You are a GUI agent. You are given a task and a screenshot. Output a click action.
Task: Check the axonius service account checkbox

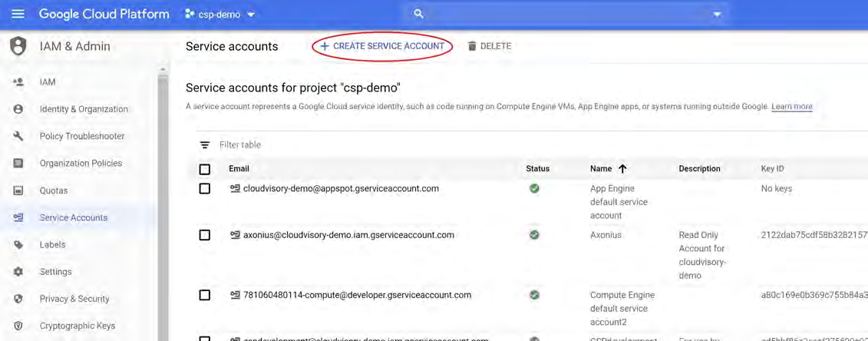click(x=204, y=235)
